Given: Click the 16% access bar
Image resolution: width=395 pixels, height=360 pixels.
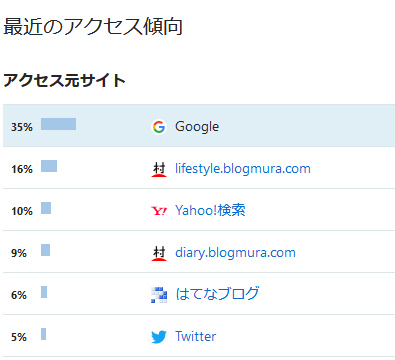Looking at the screenshot, I should coord(49,166).
